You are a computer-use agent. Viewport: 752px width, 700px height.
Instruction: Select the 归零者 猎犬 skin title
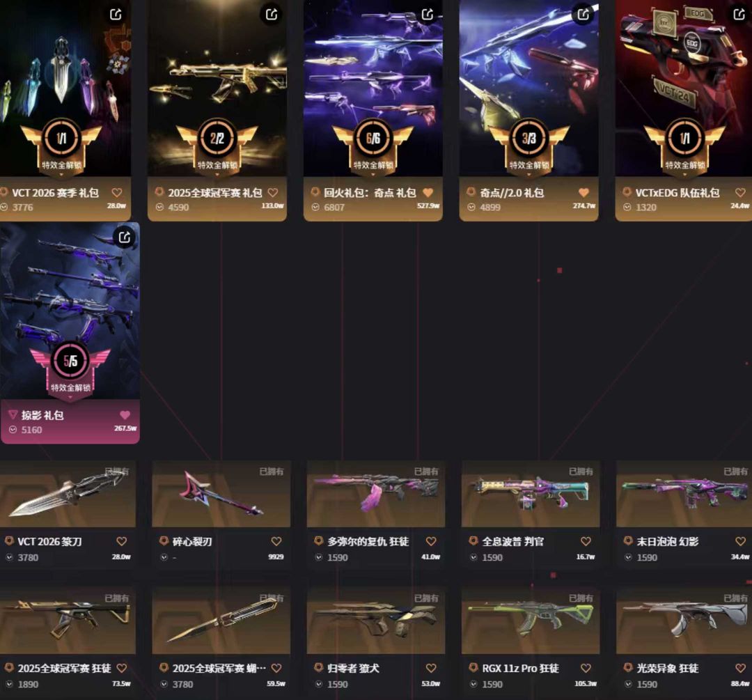[353, 669]
